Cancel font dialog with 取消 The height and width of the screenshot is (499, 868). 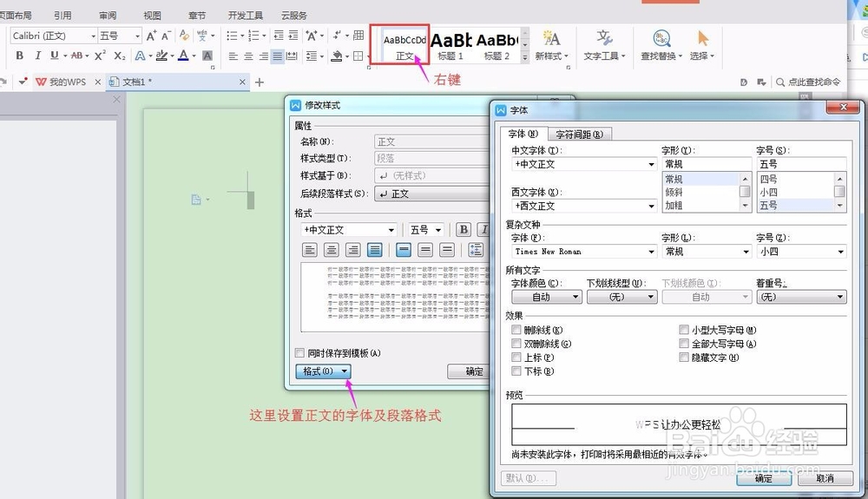(x=825, y=478)
